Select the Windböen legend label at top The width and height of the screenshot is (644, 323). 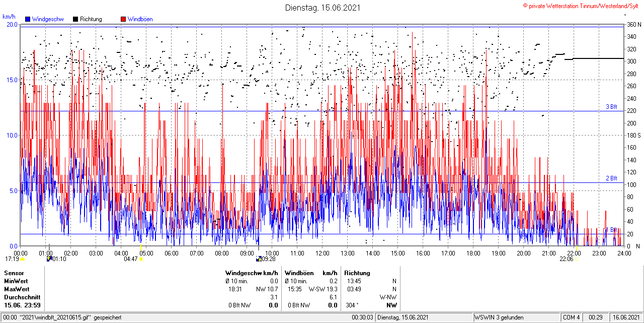140,19
